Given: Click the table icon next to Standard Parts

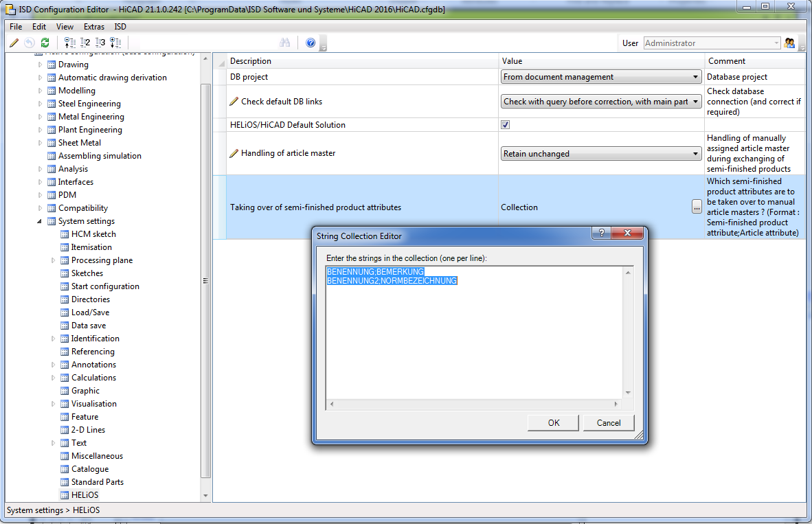Looking at the screenshot, I should click(64, 482).
